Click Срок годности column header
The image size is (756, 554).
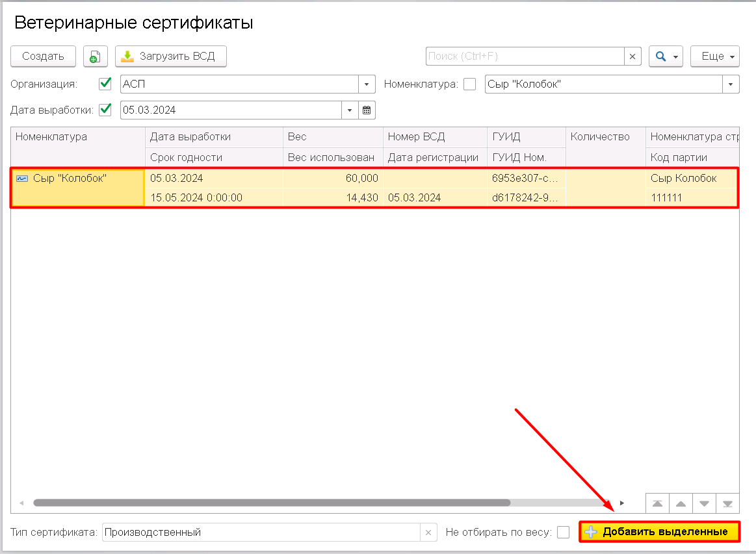click(x=214, y=158)
